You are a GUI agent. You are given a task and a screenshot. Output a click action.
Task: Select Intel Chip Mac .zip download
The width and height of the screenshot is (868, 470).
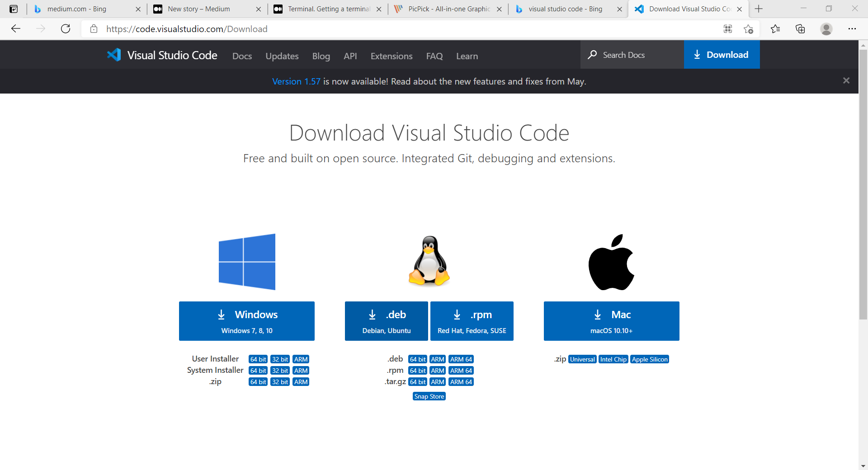(x=613, y=359)
